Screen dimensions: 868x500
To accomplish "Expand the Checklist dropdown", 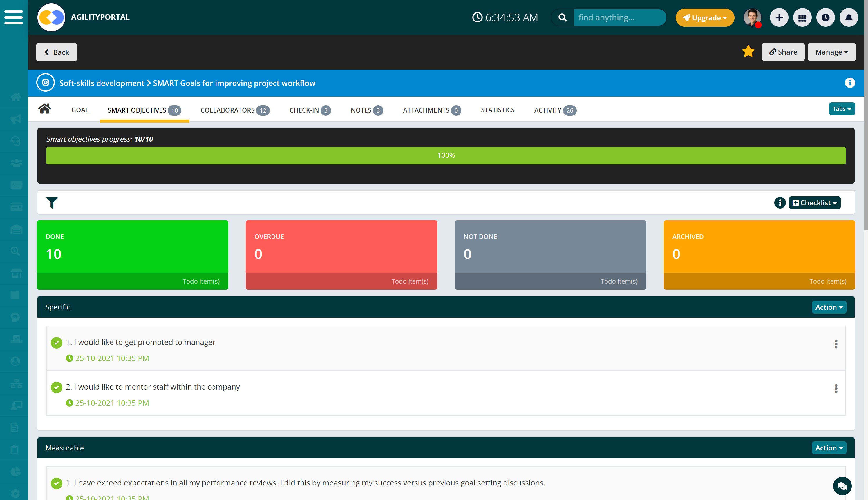I will click(x=814, y=203).
